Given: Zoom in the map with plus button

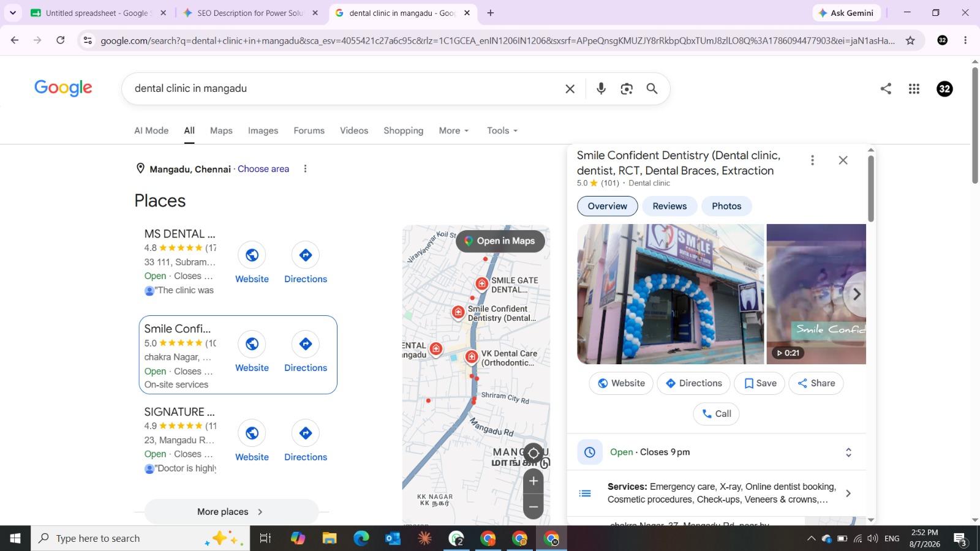Looking at the screenshot, I should click(533, 481).
